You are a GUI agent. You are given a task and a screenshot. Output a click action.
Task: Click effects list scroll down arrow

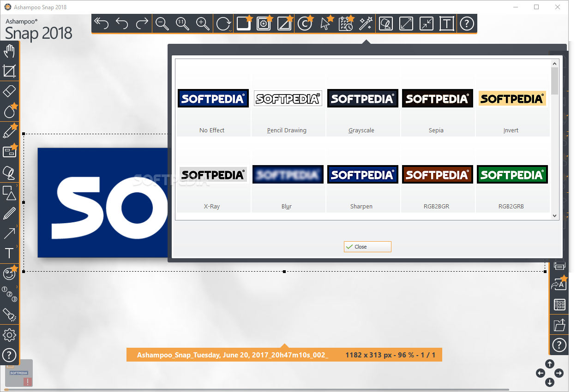pos(555,215)
